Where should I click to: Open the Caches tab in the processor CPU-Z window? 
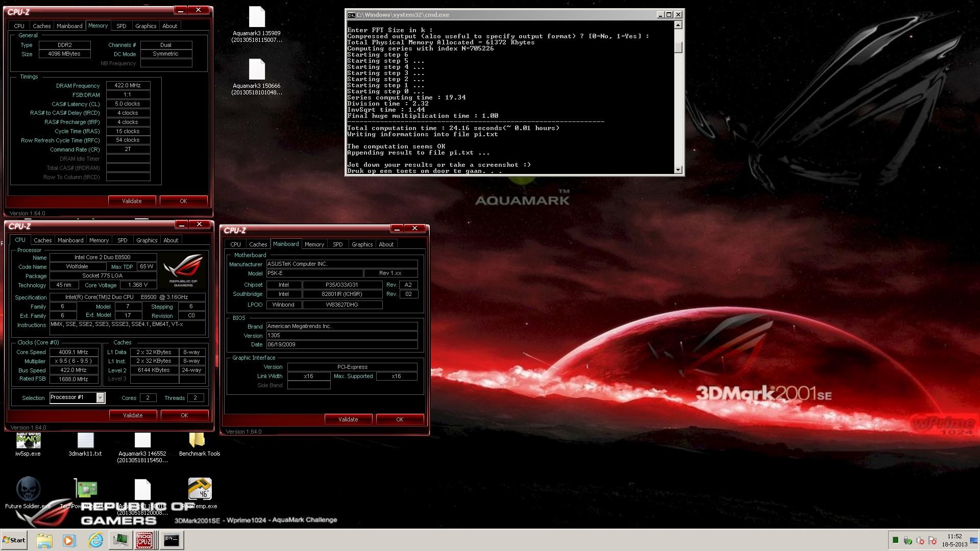[42, 240]
